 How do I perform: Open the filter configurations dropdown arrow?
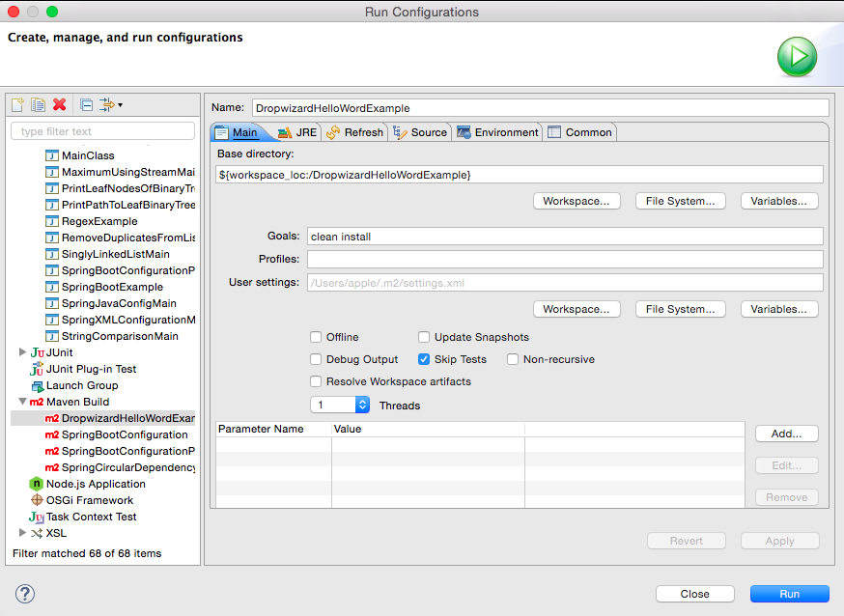click(x=120, y=105)
